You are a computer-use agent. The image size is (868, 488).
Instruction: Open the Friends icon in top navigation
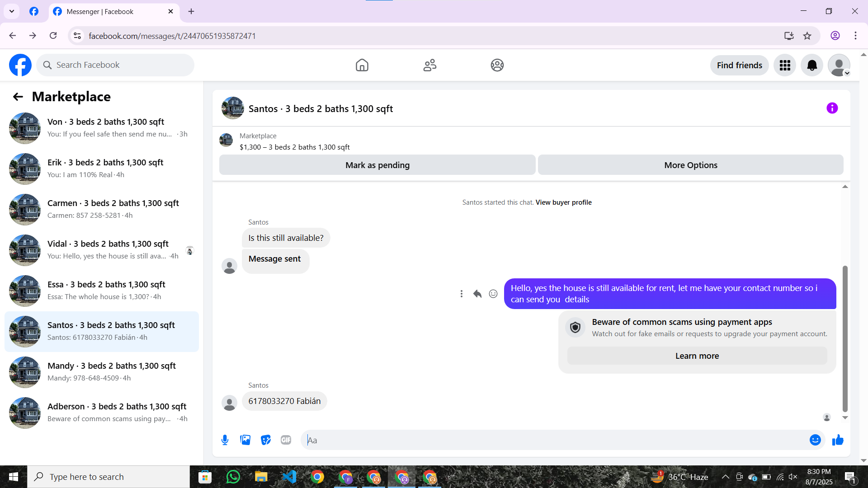pyautogui.click(x=429, y=65)
